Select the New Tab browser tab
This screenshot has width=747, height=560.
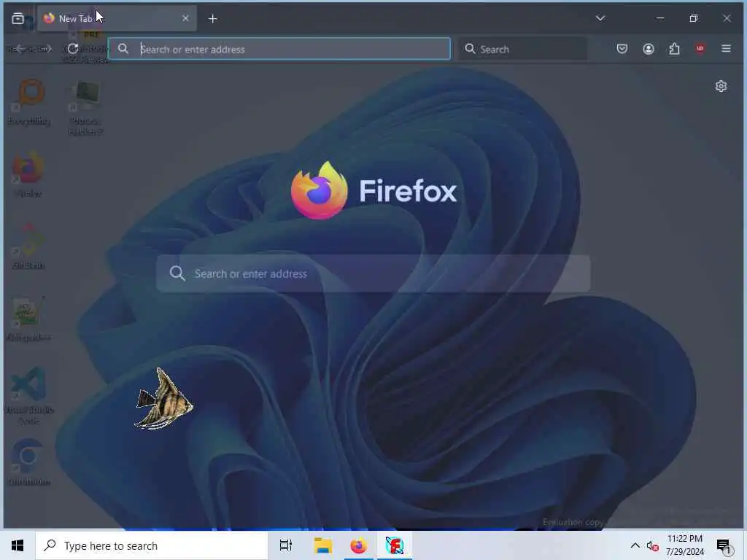coord(117,18)
